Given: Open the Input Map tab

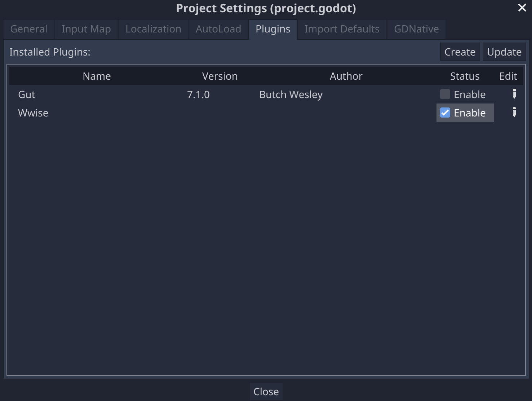Looking at the screenshot, I should click(x=86, y=29).
